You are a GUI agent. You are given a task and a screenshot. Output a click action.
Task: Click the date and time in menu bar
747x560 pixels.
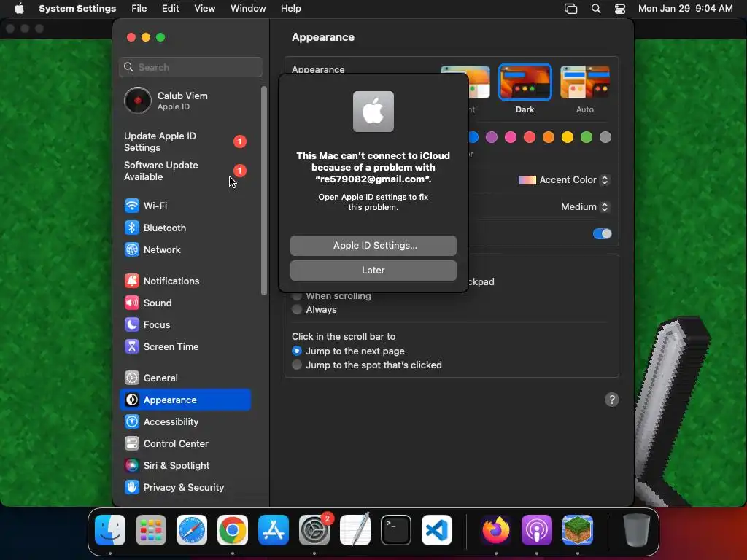click(685, 9)
